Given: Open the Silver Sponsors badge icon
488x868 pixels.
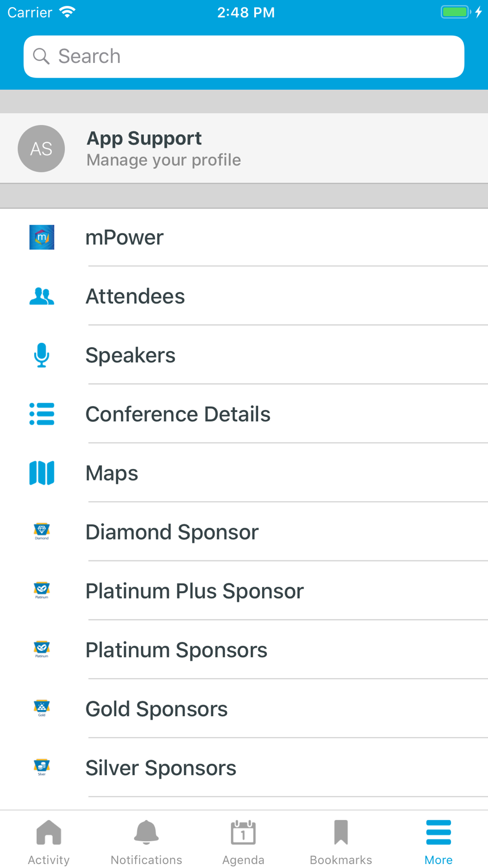Looking at the screenshot, I should 41,767.
